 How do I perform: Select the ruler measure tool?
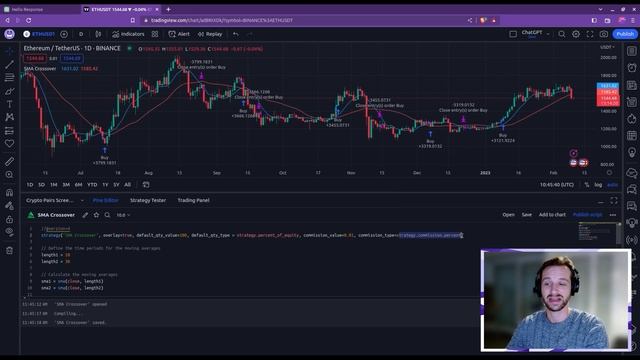point(9,161)
